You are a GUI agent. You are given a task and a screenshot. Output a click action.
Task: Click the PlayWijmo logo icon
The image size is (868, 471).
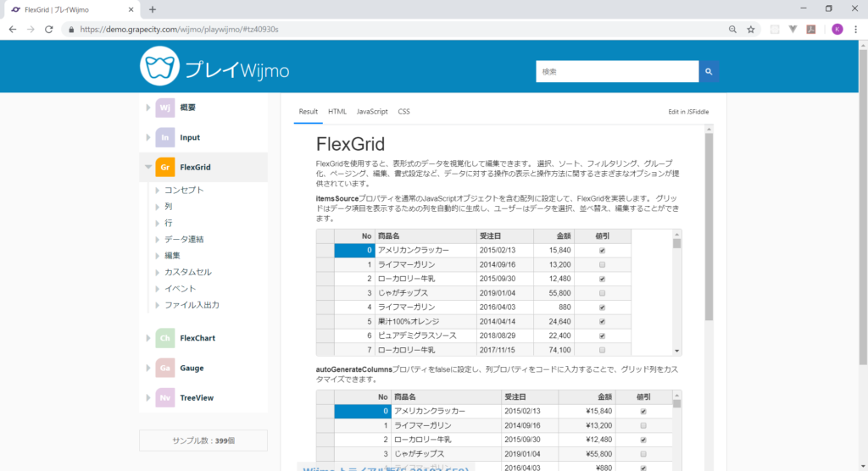point(159,66)
